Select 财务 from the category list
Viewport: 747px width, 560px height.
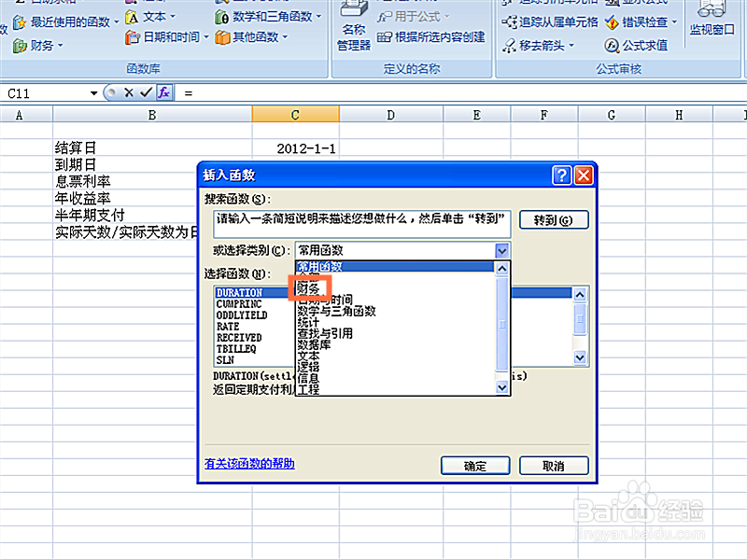click(x=310, y=288)
